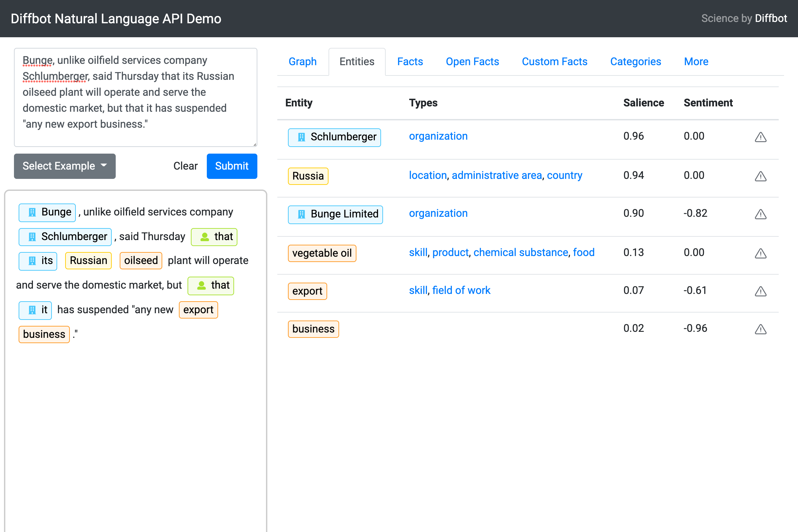Click Russia entity tag in table
The image size is (798, 532).
coord(308,176)
